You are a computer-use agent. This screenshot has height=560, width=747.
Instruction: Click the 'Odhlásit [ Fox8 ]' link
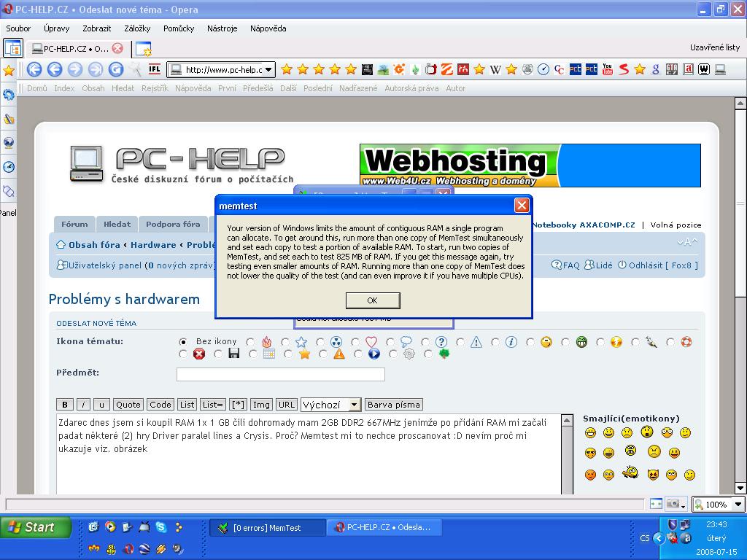pyautogui.click(x=663, y=265)
